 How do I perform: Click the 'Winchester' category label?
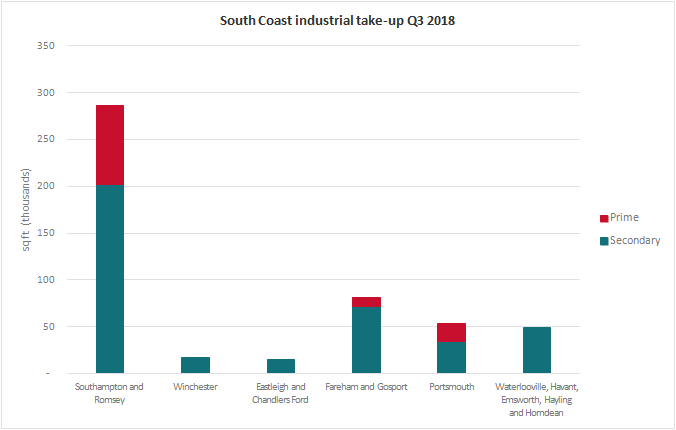[195, 387]
